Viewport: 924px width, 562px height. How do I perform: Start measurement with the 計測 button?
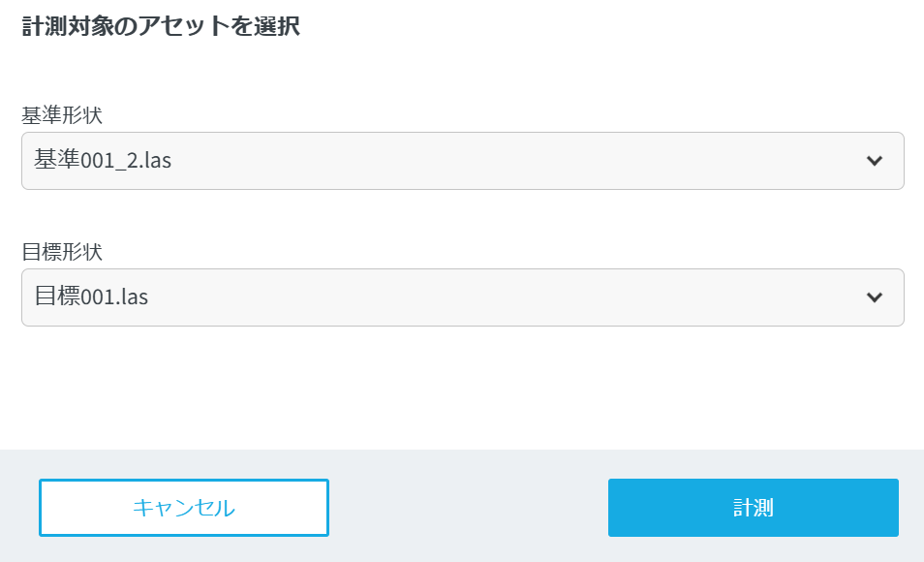click(753, 508)
